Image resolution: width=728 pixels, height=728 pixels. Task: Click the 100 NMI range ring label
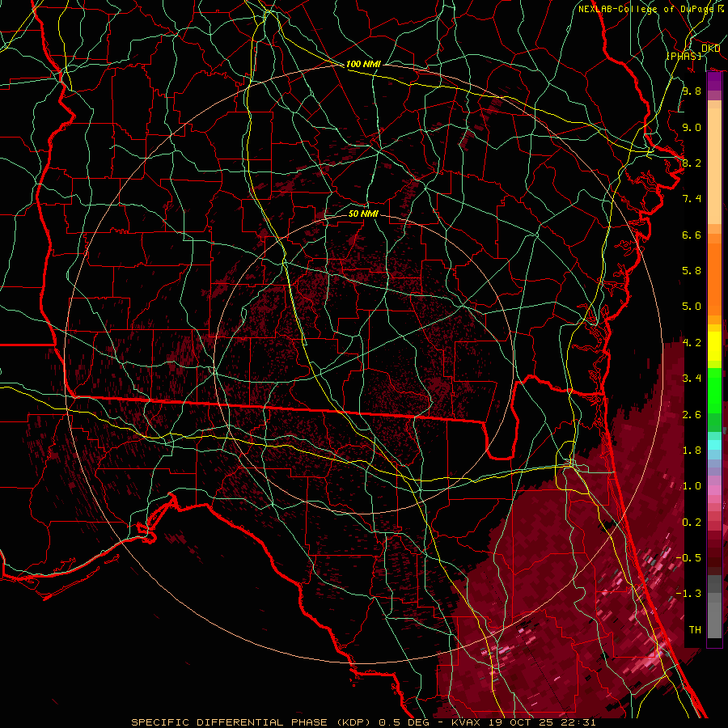[x=363, y=64]
